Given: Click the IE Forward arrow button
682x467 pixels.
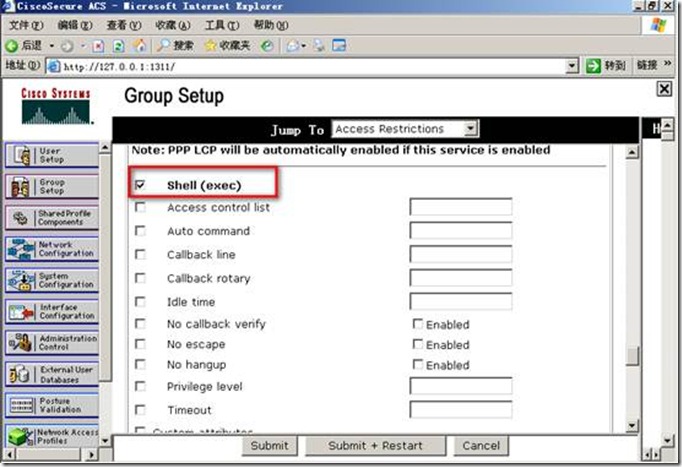Looking at the screenshot, I should (67, 46).
